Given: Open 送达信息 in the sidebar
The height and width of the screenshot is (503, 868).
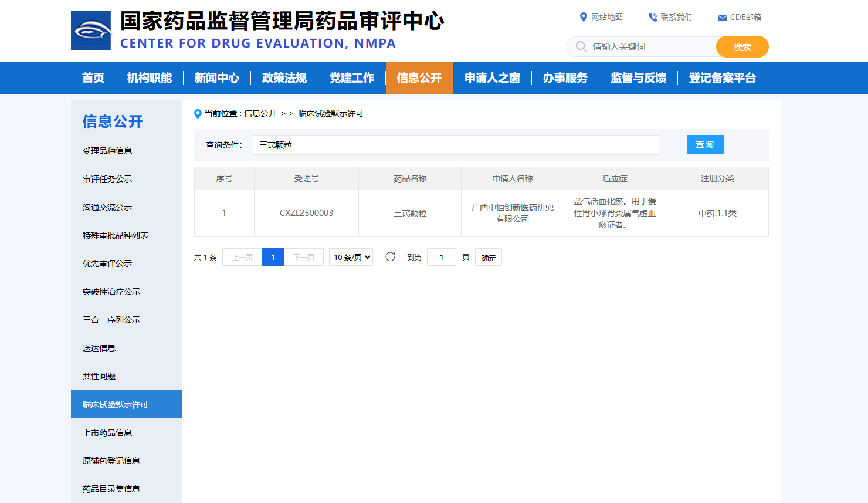Looking at the screenshot, I should 99,348.
